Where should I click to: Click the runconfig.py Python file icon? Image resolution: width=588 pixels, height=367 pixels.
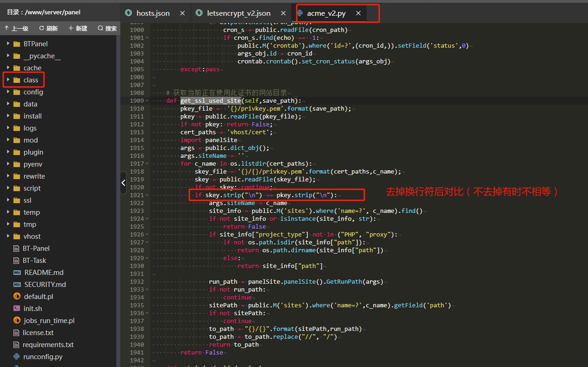coord(17,357)
